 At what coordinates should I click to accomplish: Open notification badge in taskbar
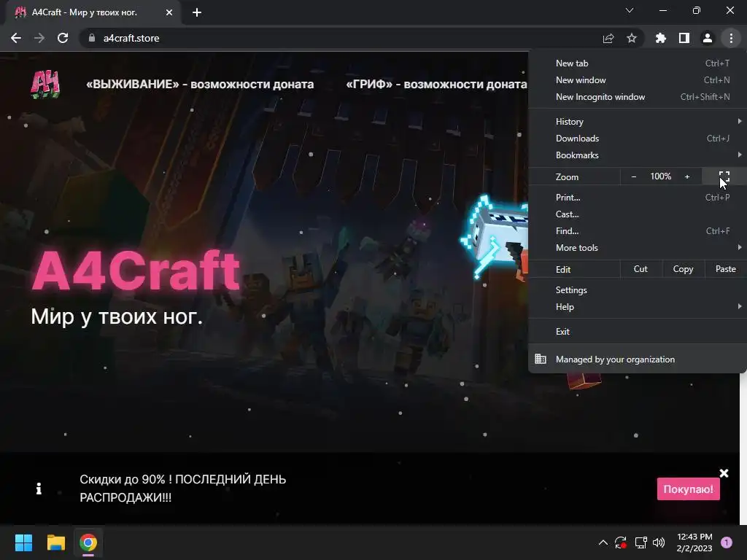pos(727,542)
